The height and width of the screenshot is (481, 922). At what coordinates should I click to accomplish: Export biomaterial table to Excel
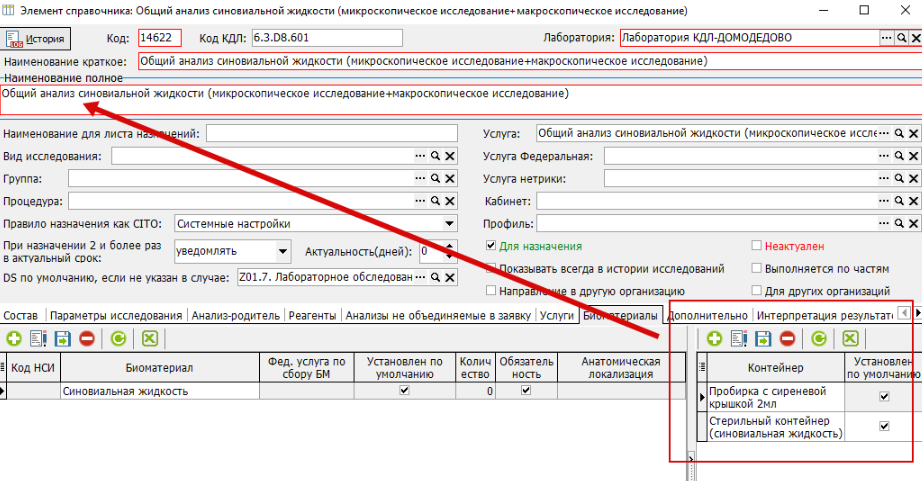[150, 339]
